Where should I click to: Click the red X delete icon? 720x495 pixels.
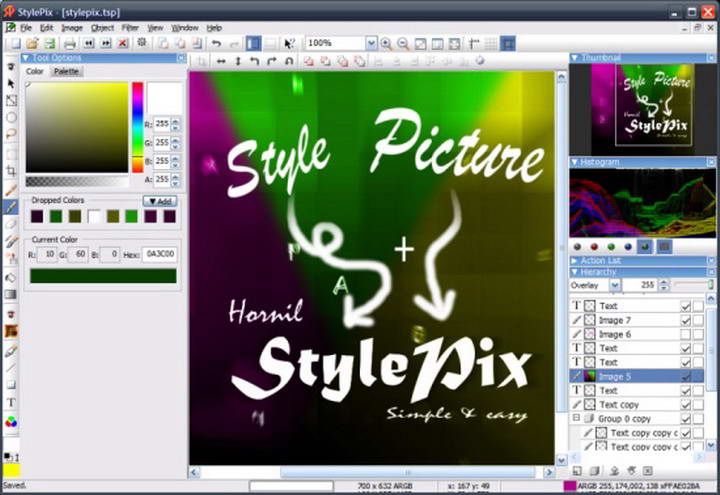pos(123,44)
